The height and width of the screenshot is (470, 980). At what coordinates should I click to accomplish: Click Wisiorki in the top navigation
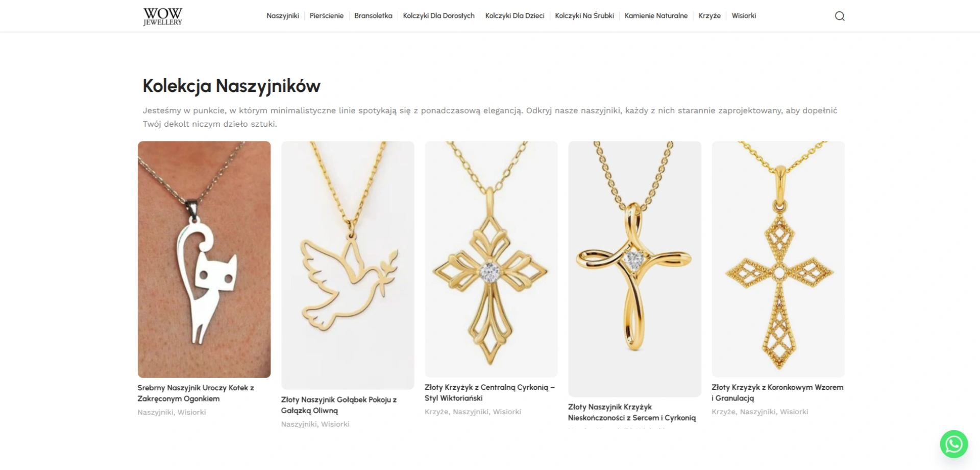coord(744,16)
